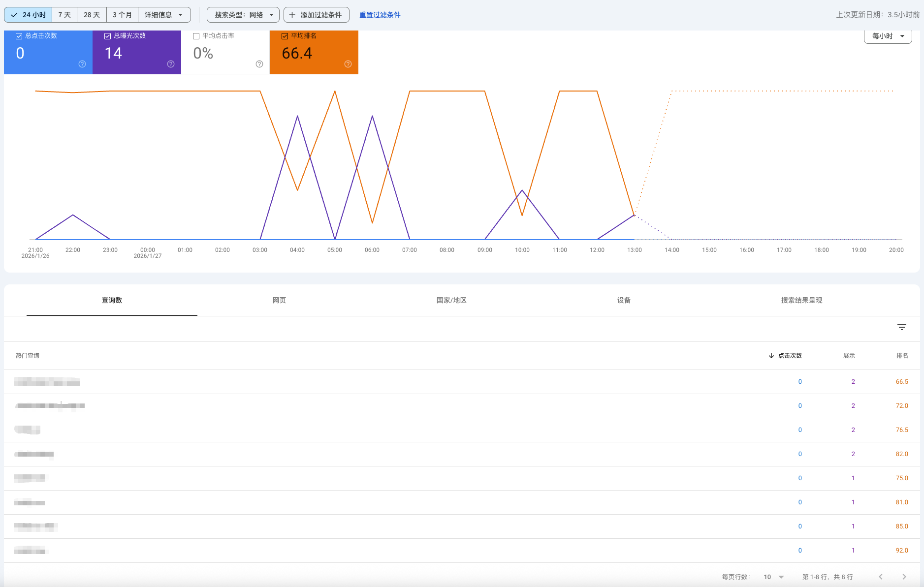Go to previous page of results
924x587 pixels.
click(x=881, y=577)
